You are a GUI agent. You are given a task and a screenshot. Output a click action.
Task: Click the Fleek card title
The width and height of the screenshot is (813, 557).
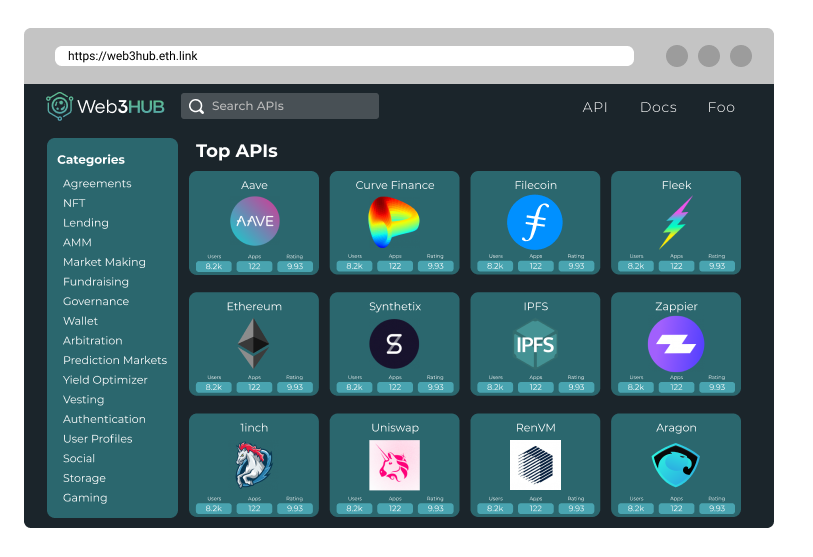[676, 185]
